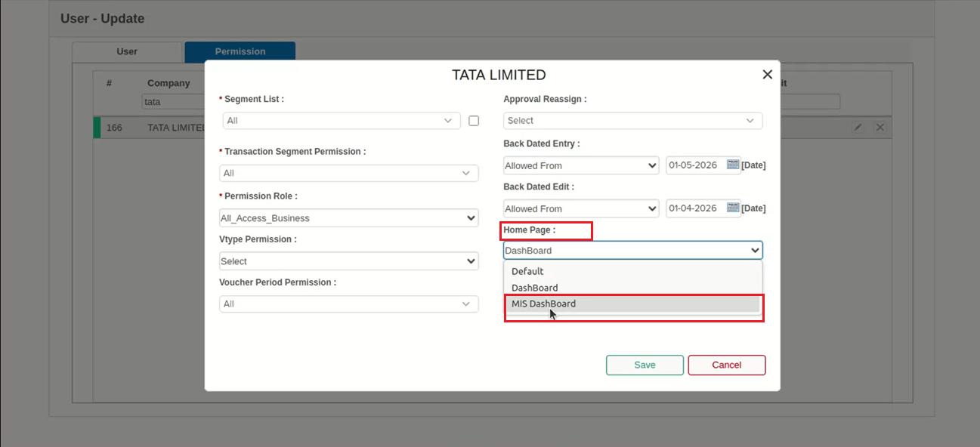This screenshot has width=980, height=447.
Task: Close the TATA LIMITED dialog
Action: [767, 75]
